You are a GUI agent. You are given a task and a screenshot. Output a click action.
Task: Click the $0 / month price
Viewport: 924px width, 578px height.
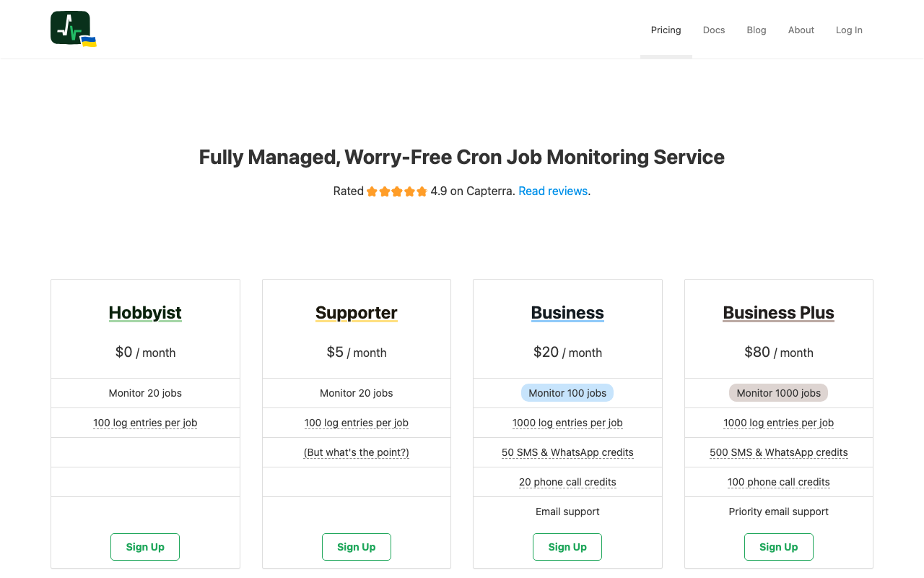click(145, 353)
